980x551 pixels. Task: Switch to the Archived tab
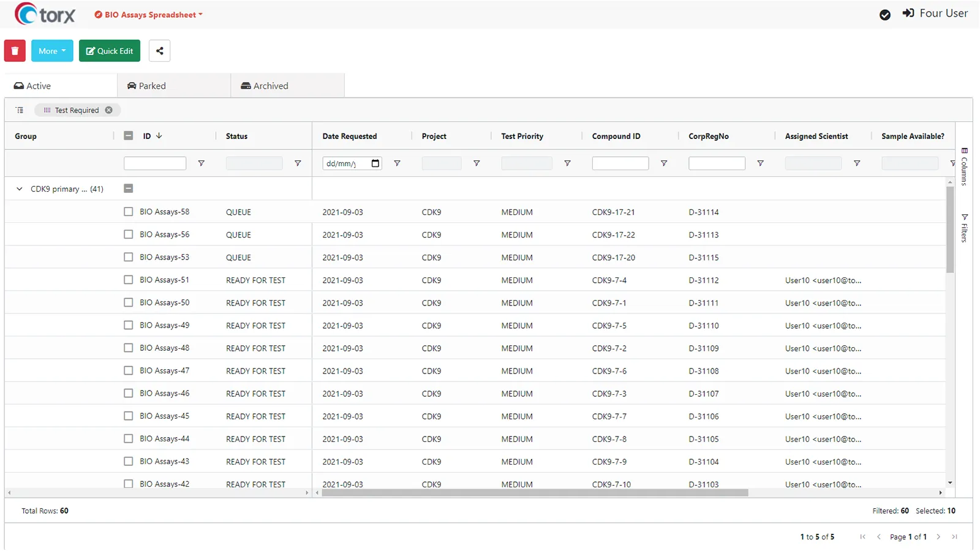(x=265, y=86)
